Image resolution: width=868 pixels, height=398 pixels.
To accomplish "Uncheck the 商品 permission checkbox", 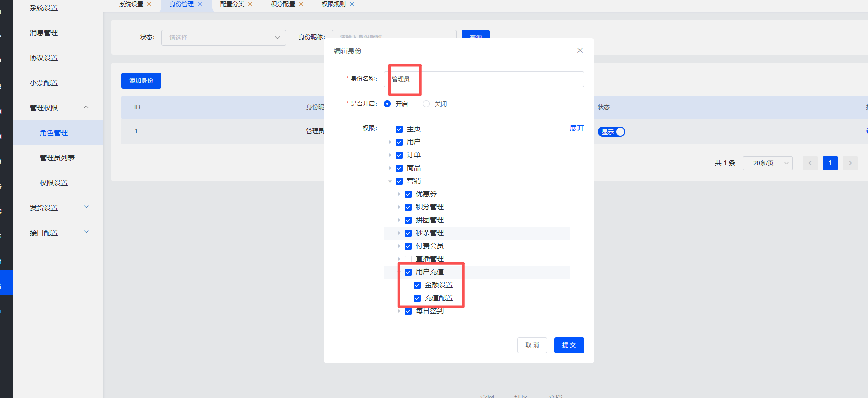I will coord(399,168).
